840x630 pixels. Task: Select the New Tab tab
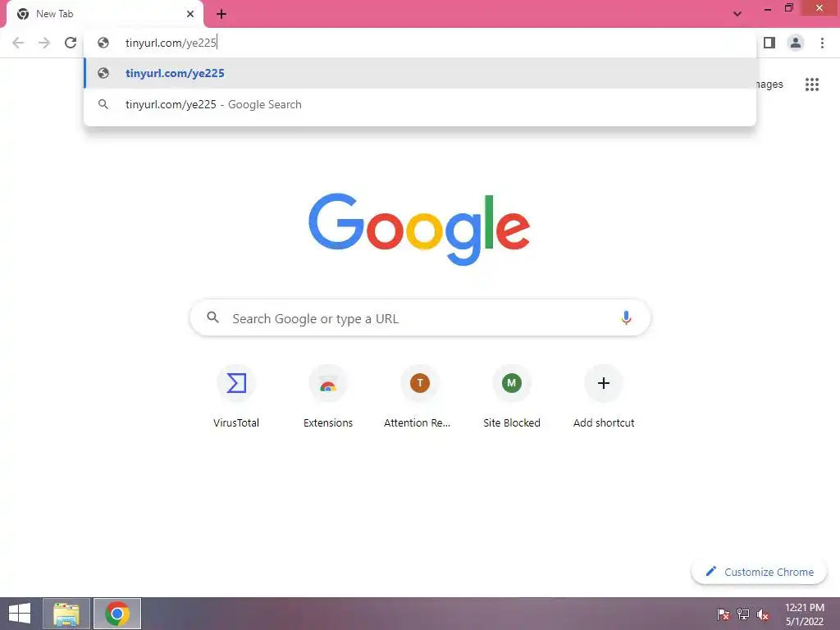point(105,14)
